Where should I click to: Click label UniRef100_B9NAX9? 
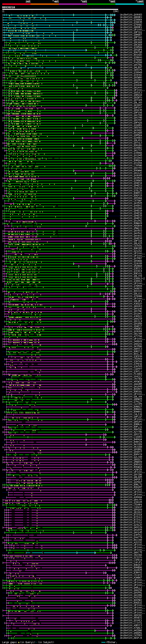[131, 223]
